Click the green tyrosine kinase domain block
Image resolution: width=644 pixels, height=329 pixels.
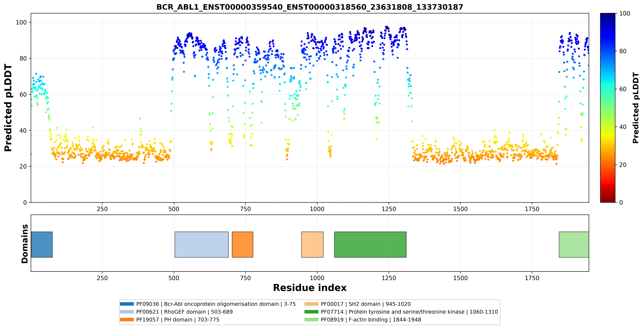[370, 244]
